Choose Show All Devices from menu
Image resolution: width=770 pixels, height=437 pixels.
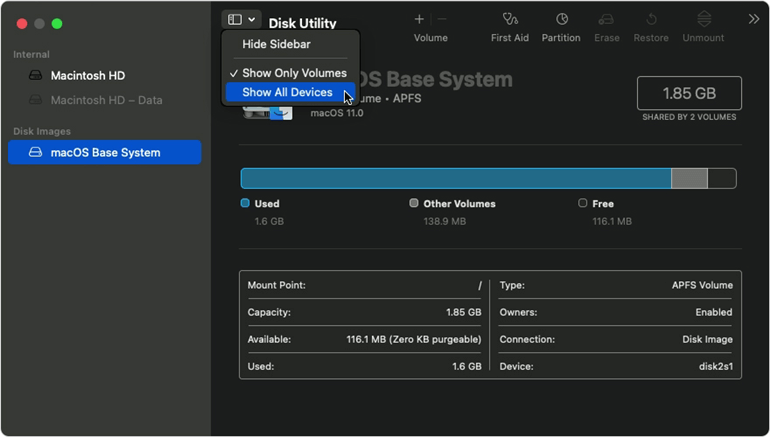[x=287, y=93]
